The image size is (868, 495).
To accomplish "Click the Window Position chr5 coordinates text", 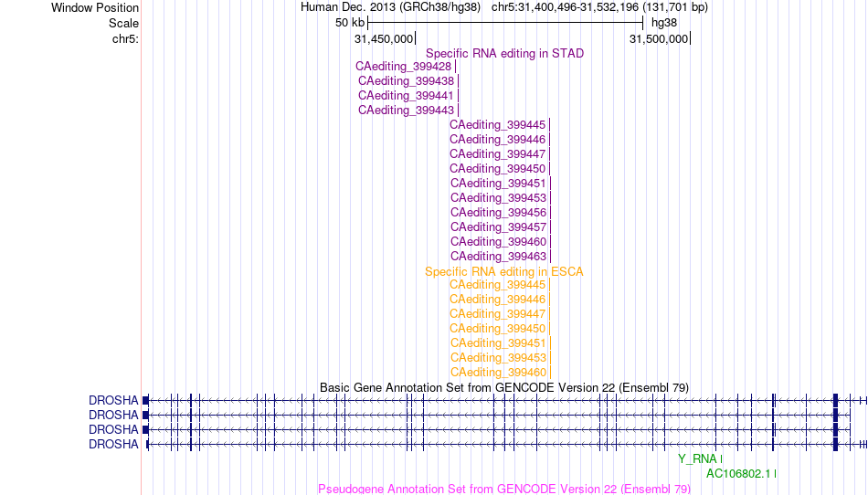I will coord(599,7).
